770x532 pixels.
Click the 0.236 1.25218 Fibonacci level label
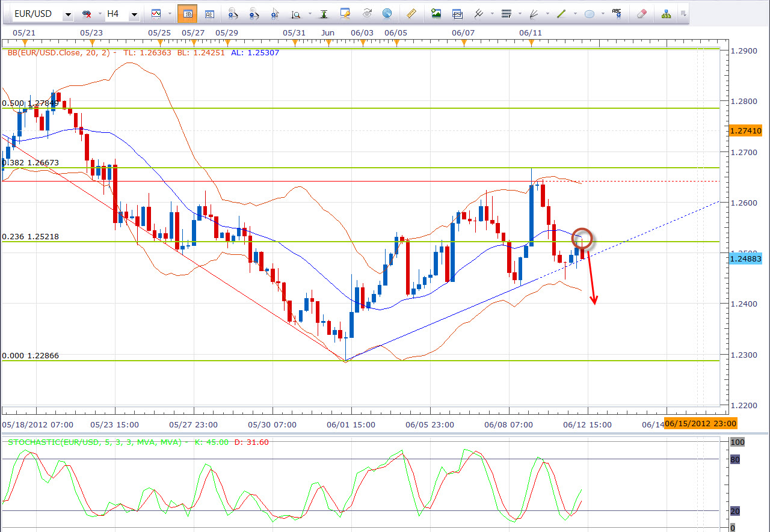[30, 237]
